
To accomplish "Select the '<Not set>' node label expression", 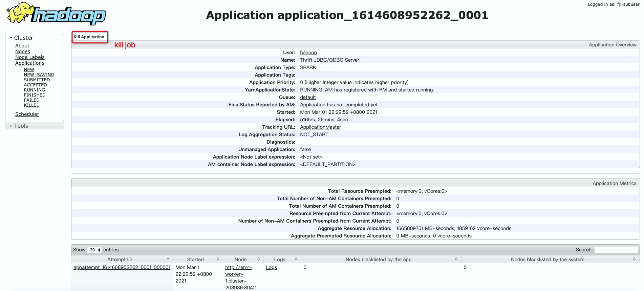I will coord(311,157).
